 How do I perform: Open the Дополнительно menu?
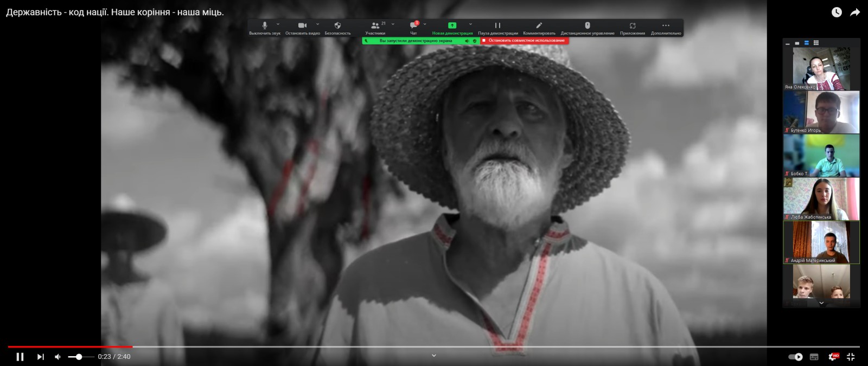point(666,25)
